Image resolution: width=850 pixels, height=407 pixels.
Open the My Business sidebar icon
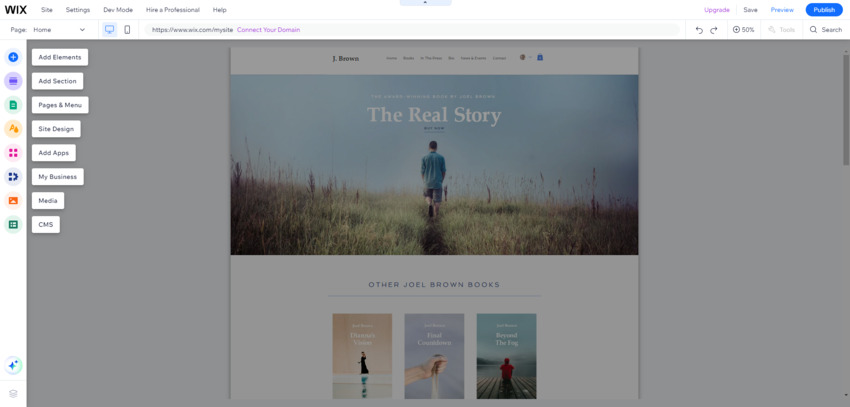(13, 177)
